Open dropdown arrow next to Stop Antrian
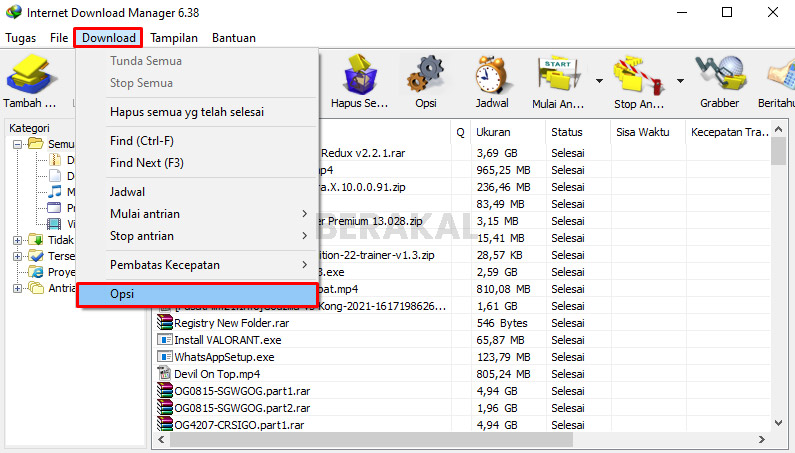This screenshot has height=453, width=795. [x=680, y=82]
